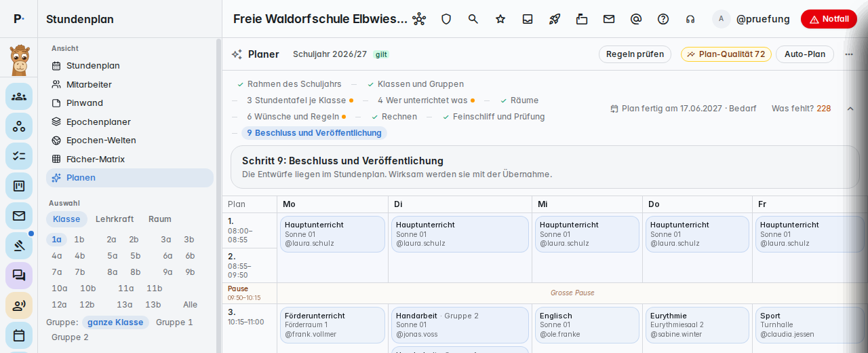
Task: Open Fächer-Matrix view
Action: click(130, 159)
